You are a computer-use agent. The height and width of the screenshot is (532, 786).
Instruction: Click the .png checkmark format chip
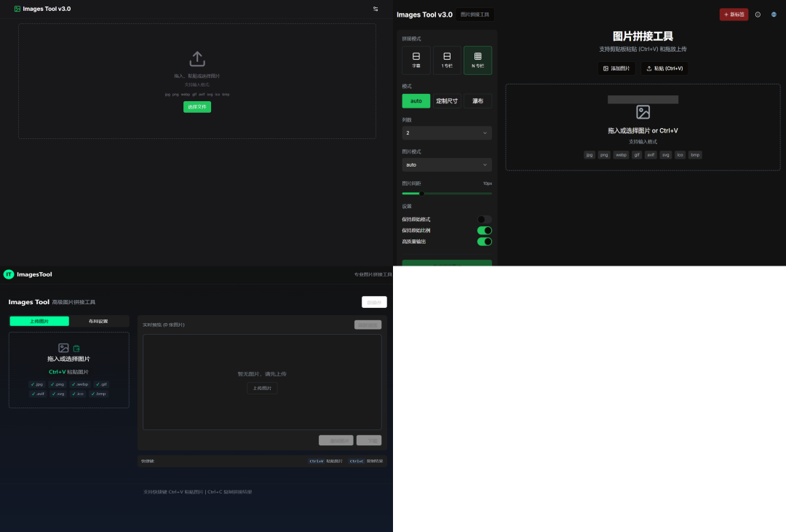click(x=57, y=384)
